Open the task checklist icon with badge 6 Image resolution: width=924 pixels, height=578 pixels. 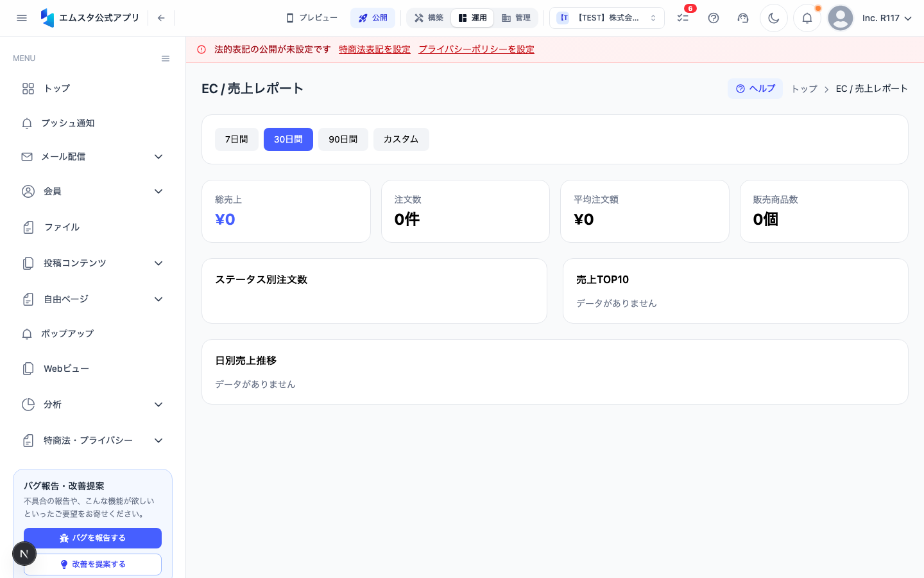coord(683,18)
